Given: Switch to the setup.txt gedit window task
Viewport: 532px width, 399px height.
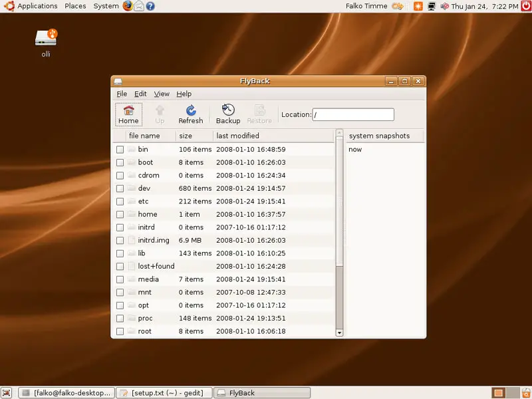Looking at the screenshot, I should point(164,393).
